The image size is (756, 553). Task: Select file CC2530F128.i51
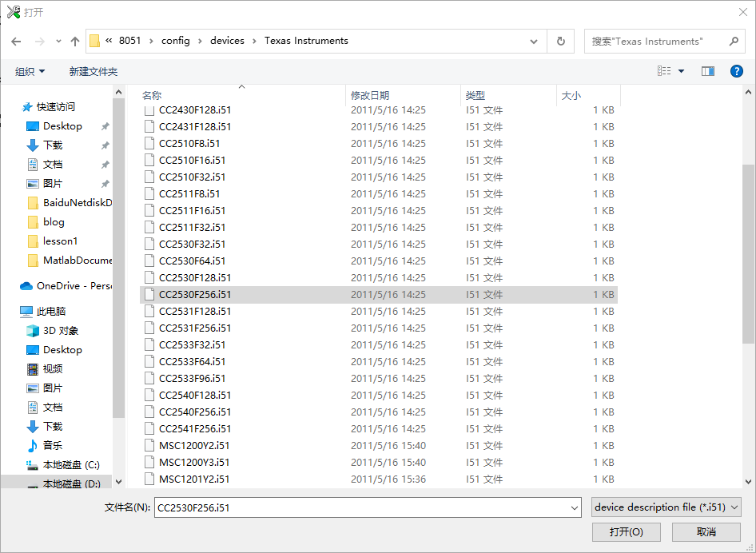[379, 278]
